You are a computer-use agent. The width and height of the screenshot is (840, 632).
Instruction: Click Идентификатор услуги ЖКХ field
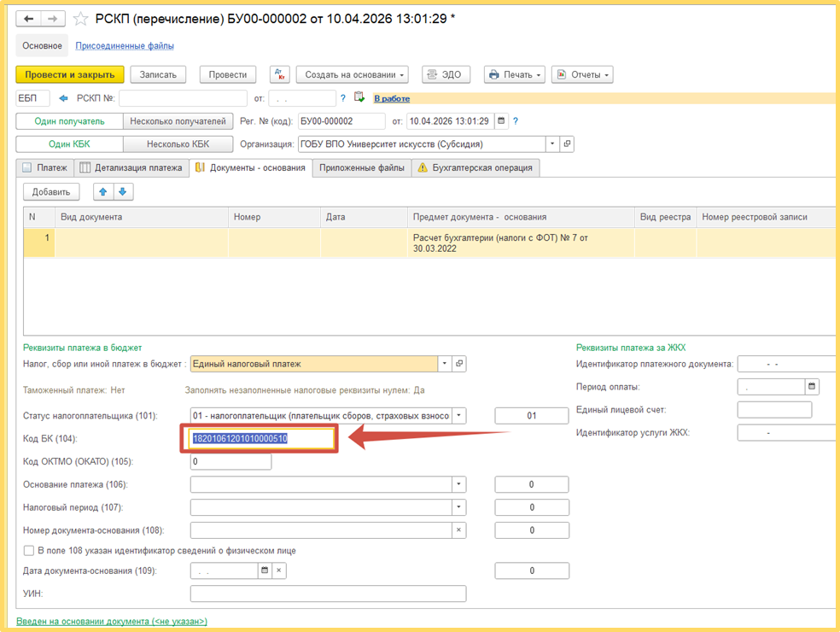786,433
